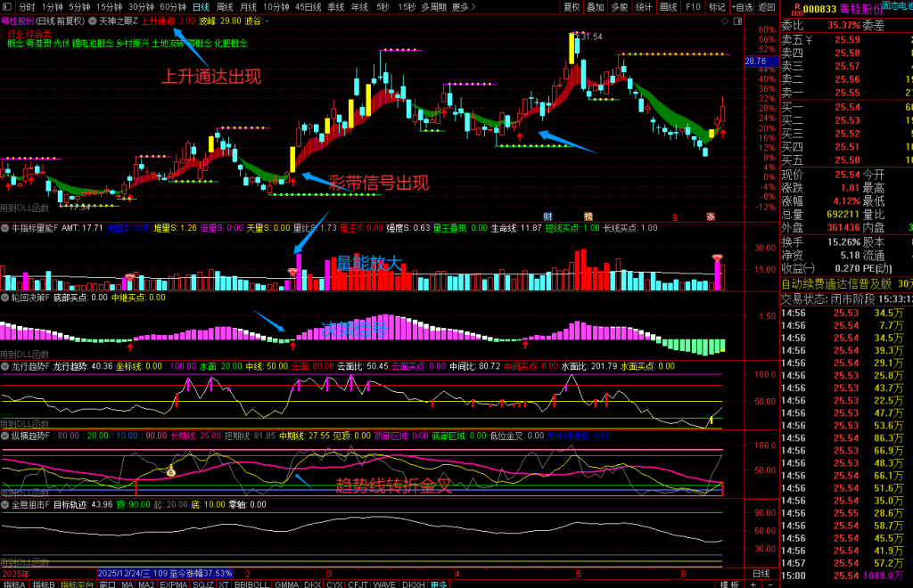Toggle the 天神之眼Z indicator collapse circle
Screen dimensions: 913x588
93,21
